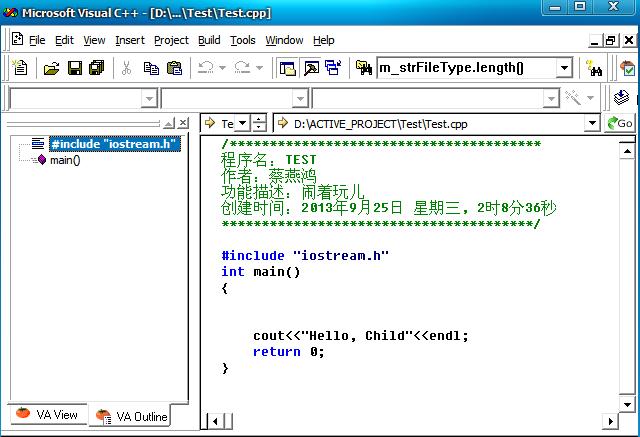This screenshot has height=437, width=640.
Task: Click the #include "iostream.h" code line
Action: tap(305, 256)
